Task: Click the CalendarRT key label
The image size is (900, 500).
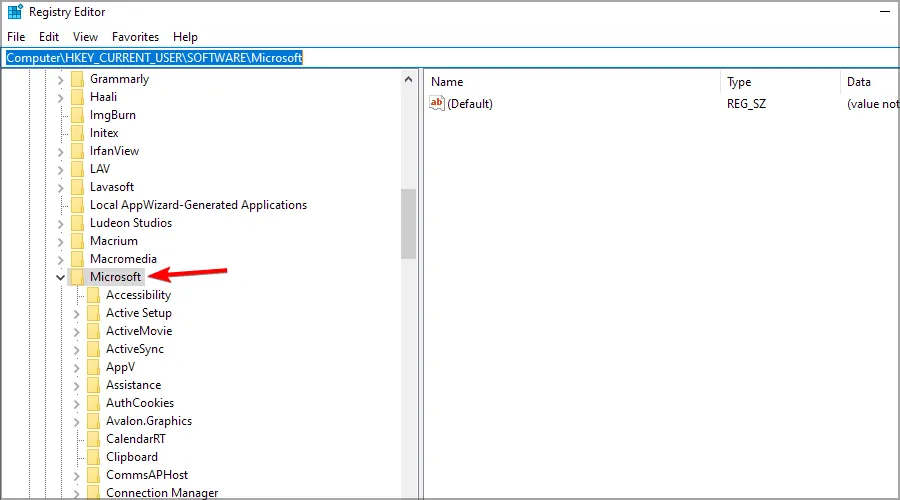Action: 135,439
